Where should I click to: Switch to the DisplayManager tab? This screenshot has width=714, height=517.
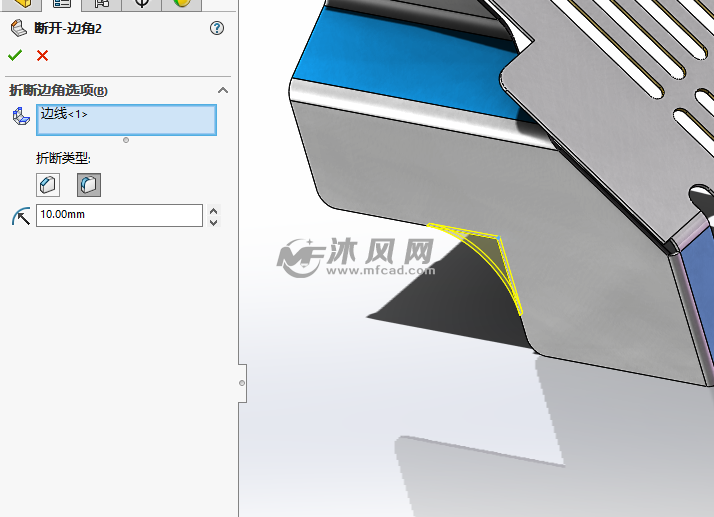[182, 4]
